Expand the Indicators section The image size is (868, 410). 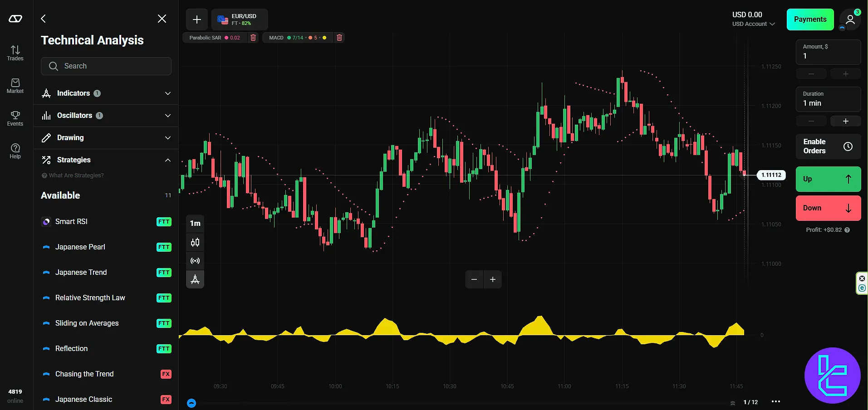tap(106, 93)
